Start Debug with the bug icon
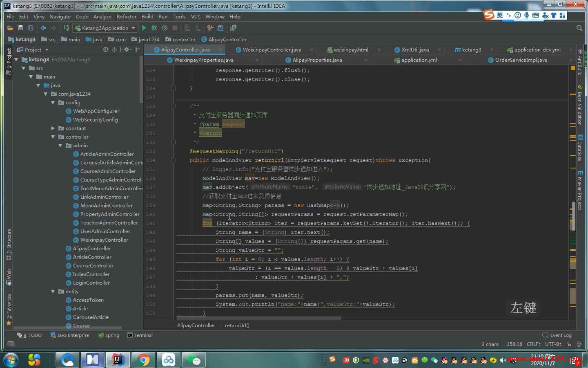 (154, 28)
